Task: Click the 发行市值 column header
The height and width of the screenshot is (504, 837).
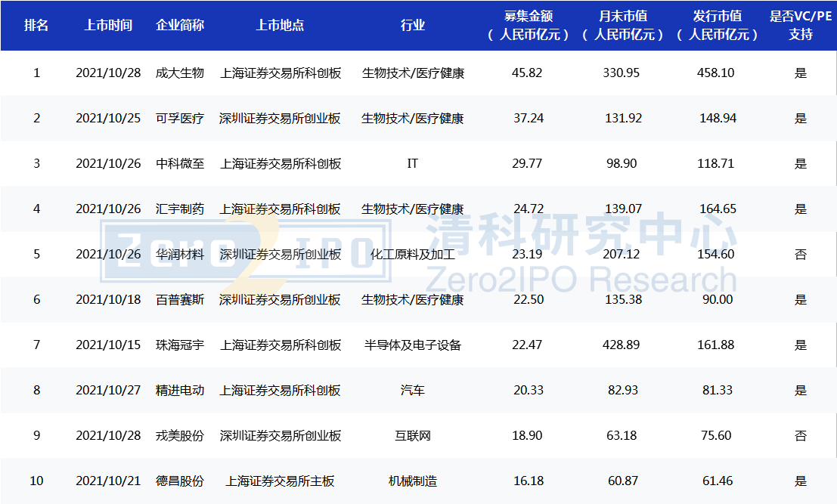Action: click(718, 25)
